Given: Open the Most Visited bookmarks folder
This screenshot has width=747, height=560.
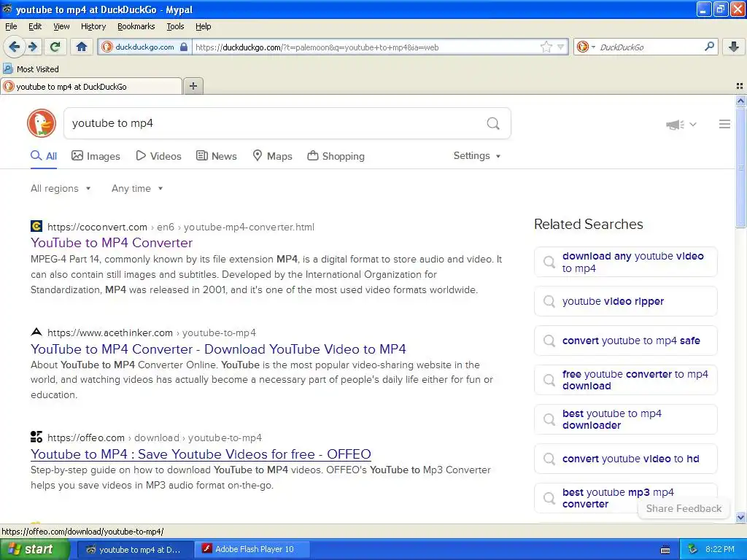Looking at the screenshot, I should (x=31, y=69).
